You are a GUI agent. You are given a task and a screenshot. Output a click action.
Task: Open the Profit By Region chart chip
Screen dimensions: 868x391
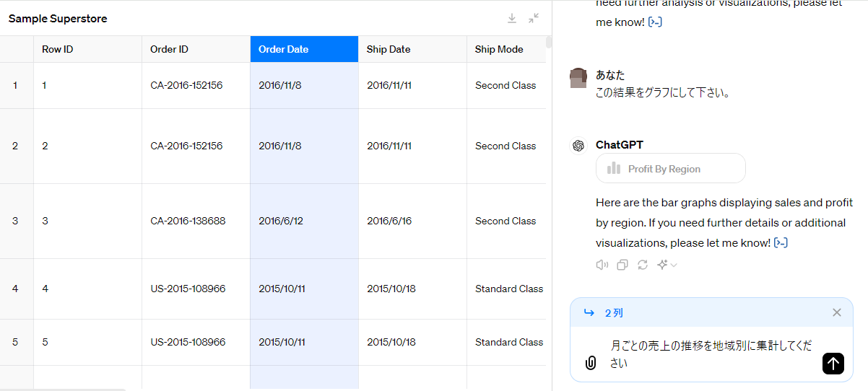pos(670,169)
